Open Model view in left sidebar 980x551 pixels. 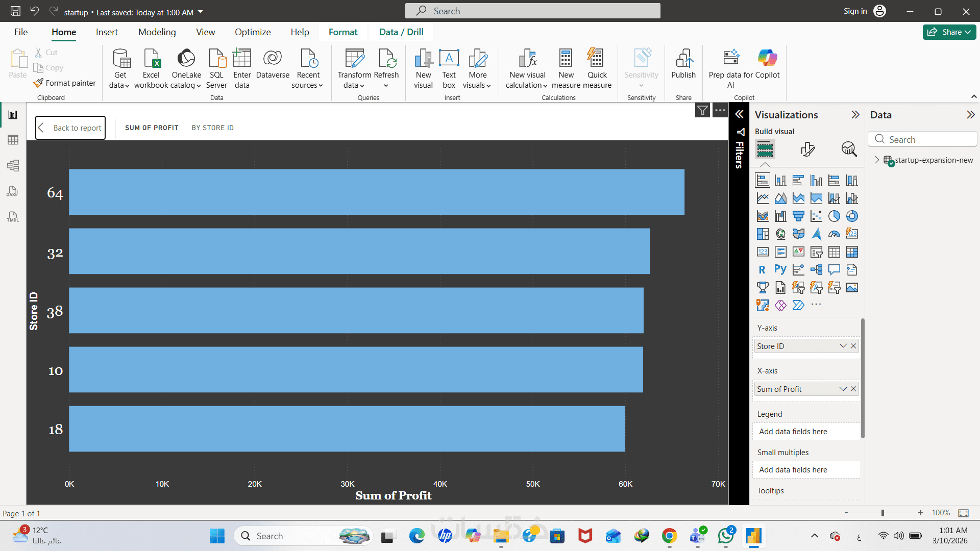coord(13,165)
